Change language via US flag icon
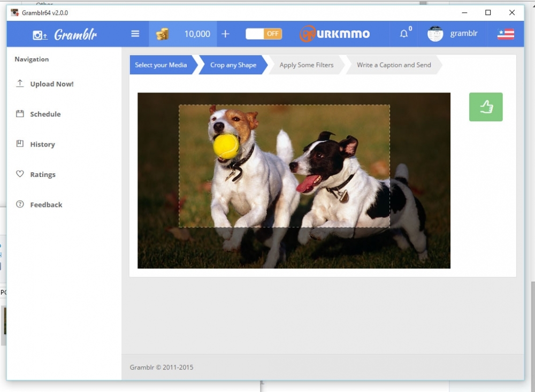 [506, 34]
